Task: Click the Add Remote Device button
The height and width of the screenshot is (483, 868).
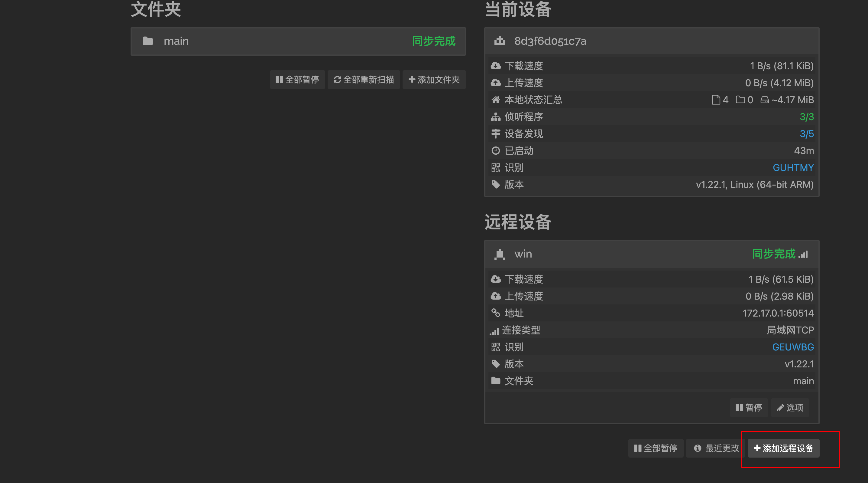Action: tap(783, 448)
